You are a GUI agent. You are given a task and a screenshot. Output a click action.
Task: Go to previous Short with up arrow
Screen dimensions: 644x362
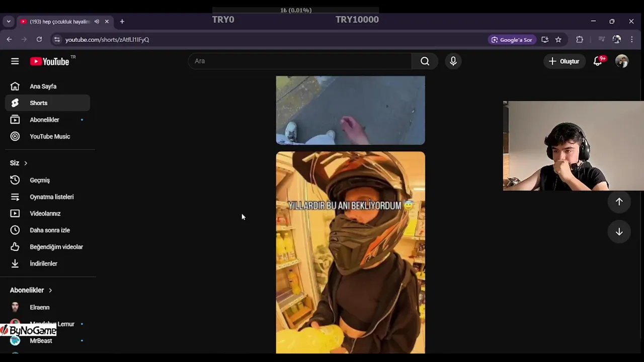pos(619,202)
